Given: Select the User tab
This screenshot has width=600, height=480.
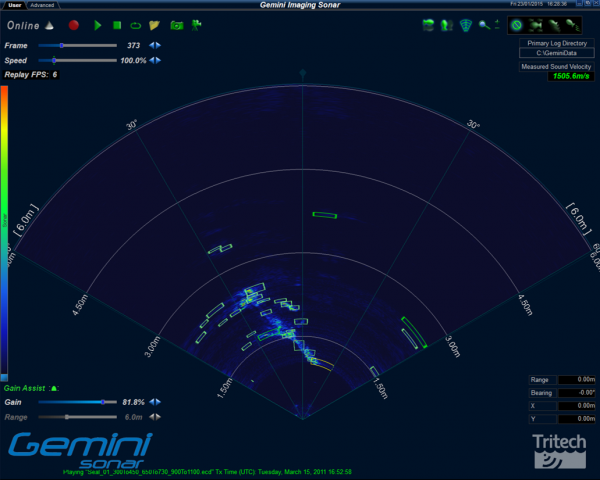Looking at the screenshot, I should tap(14, 5).
